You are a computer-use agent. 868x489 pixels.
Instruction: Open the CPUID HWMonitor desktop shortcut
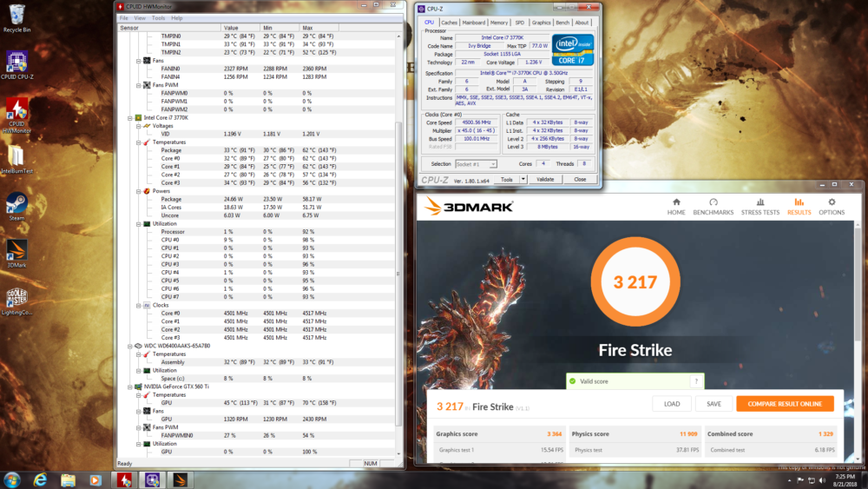coord(16,116)
